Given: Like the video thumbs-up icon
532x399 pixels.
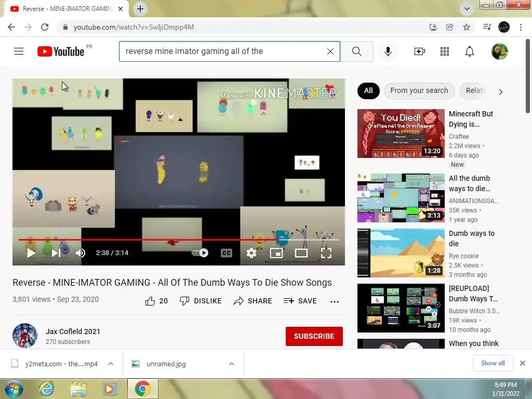Looking at the screenshot, I should 150,301.
